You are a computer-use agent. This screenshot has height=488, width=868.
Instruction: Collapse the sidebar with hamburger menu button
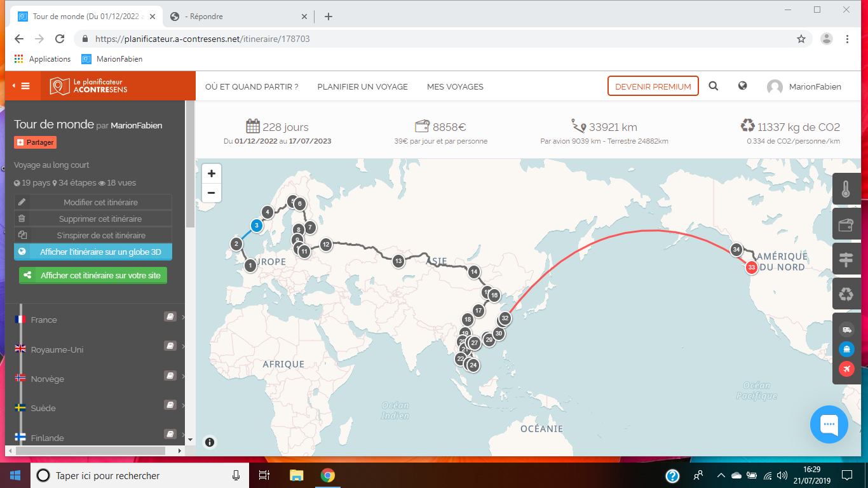click(22, 86)
